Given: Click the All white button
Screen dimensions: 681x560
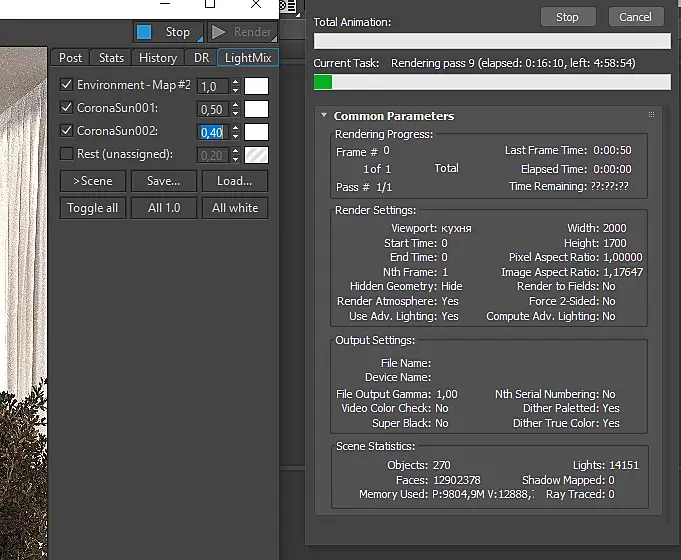Looking at the screenshot, I should [x=235, y=208].
